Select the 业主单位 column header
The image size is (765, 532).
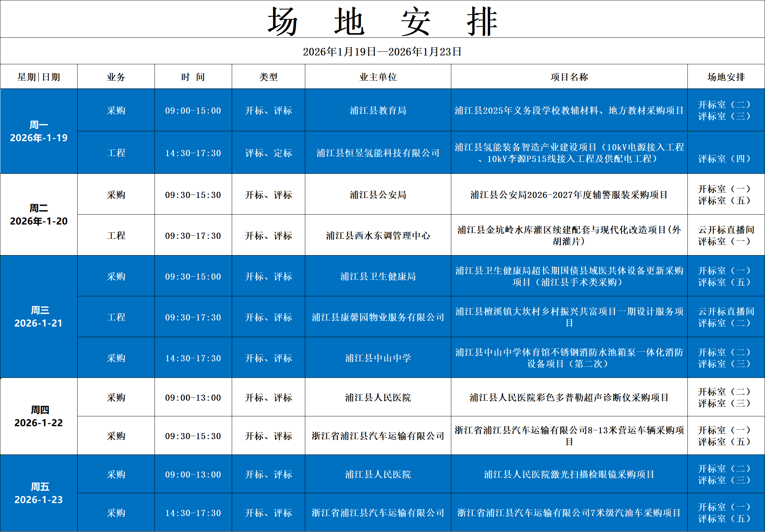pyautogui.click(x=378, y=77)
